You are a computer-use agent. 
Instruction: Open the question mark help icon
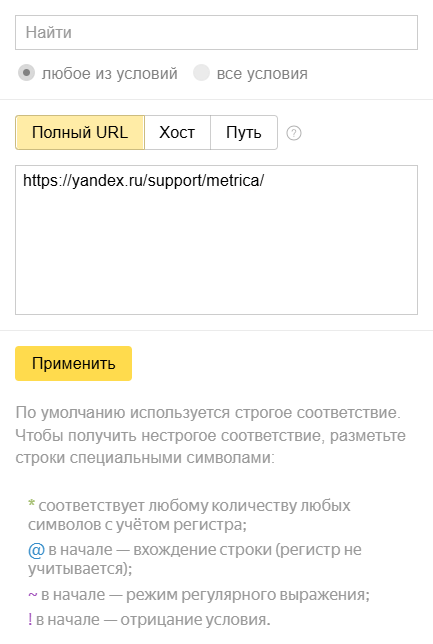294,133
